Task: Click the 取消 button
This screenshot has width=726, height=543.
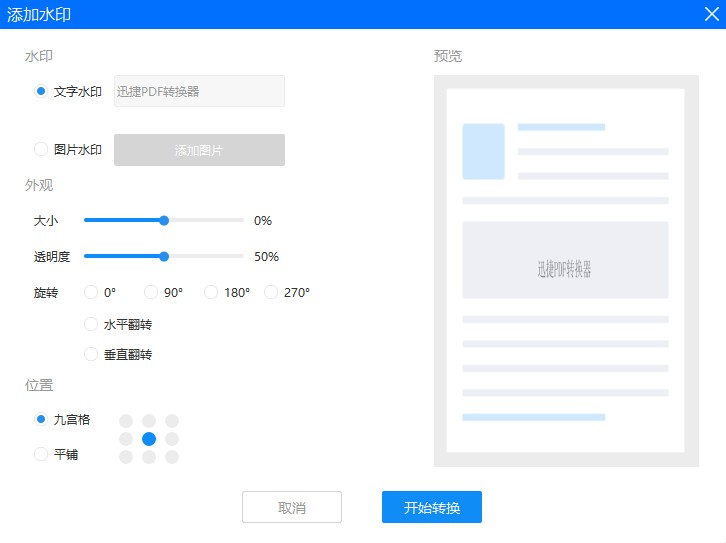Action: (292, 507)
